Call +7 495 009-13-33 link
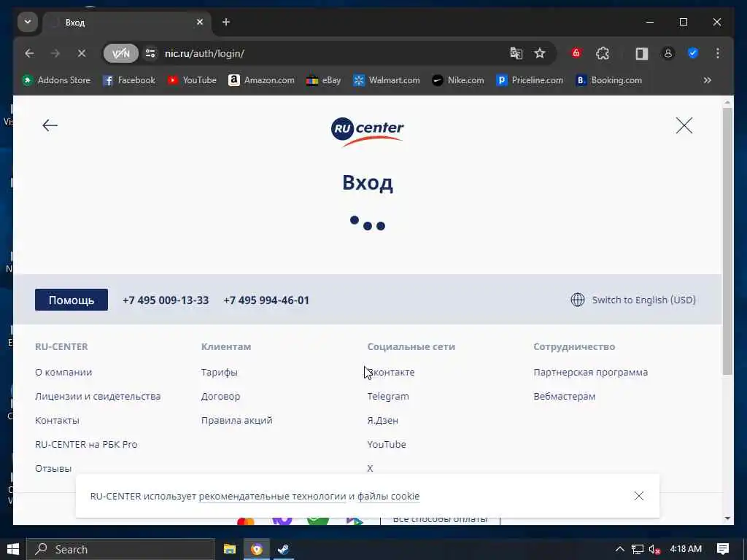 point(166,300)
